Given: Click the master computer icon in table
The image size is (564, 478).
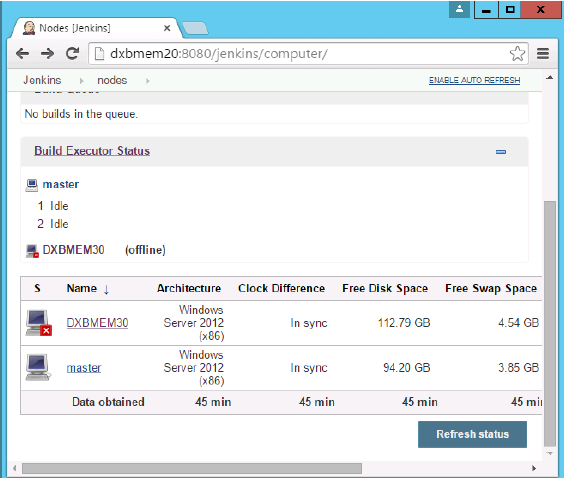Looking at the screenshot, I should pos(38,367).
